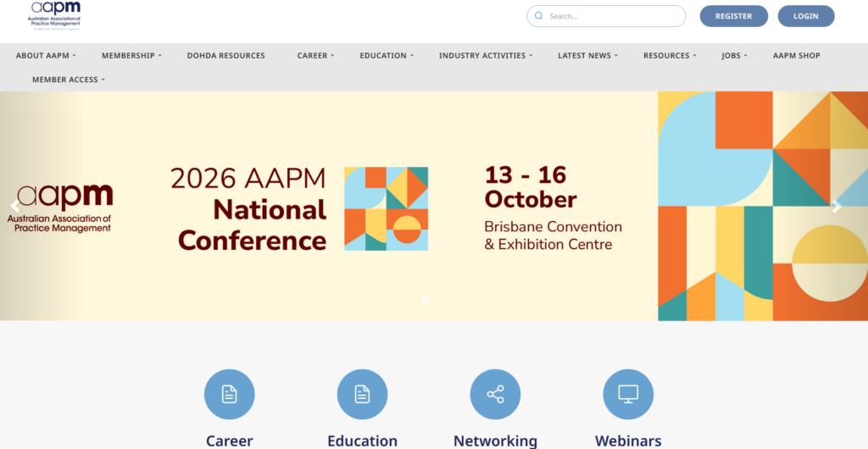Open the Education circle icon

tap(362, 394)
